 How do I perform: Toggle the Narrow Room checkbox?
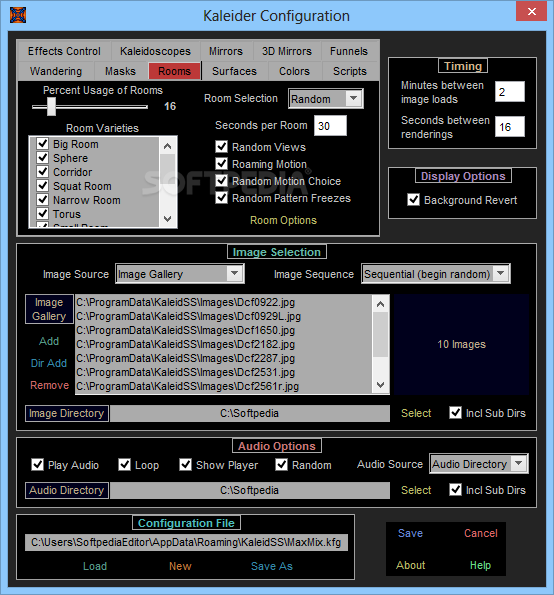click(x=42, y=200)
